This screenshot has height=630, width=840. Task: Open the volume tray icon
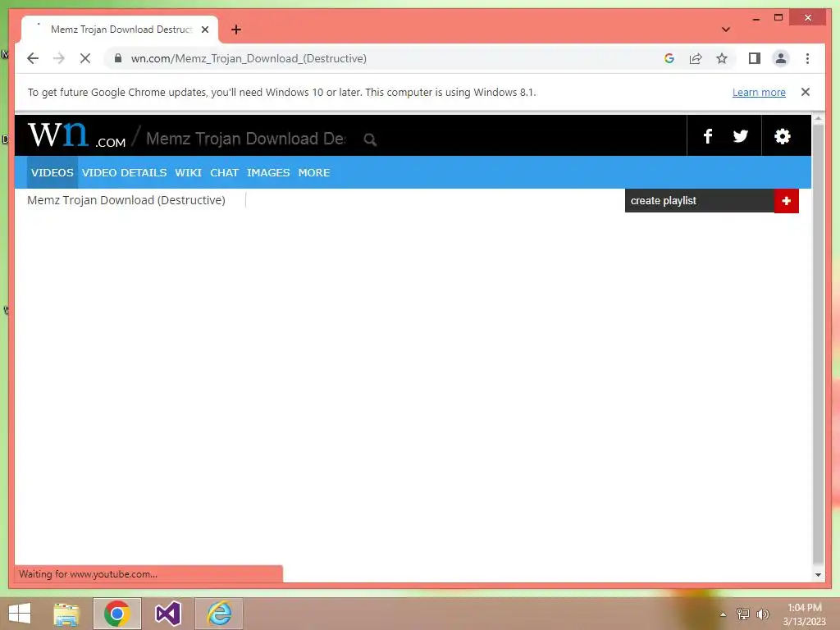(763, 614)
